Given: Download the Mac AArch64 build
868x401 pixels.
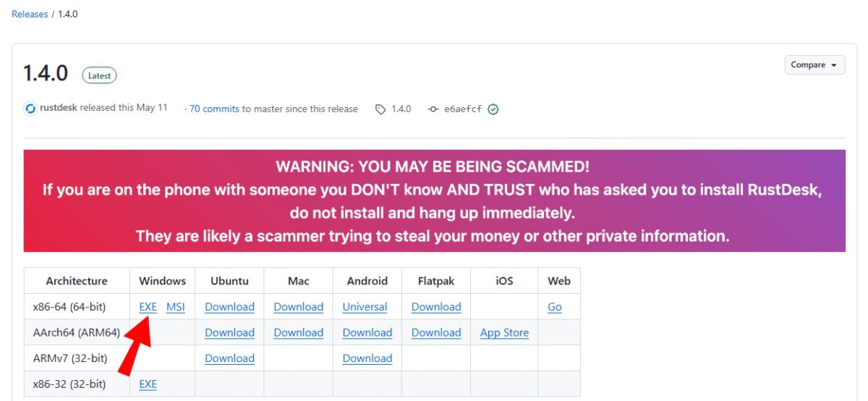Looking at the screenshot, I should click(298, 333).
